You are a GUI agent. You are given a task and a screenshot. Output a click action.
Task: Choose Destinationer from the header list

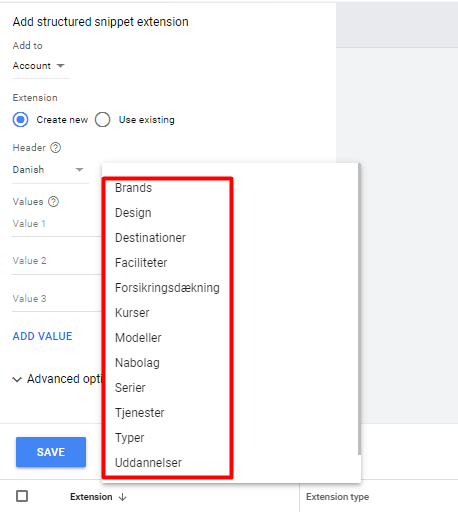click(150, 238)
